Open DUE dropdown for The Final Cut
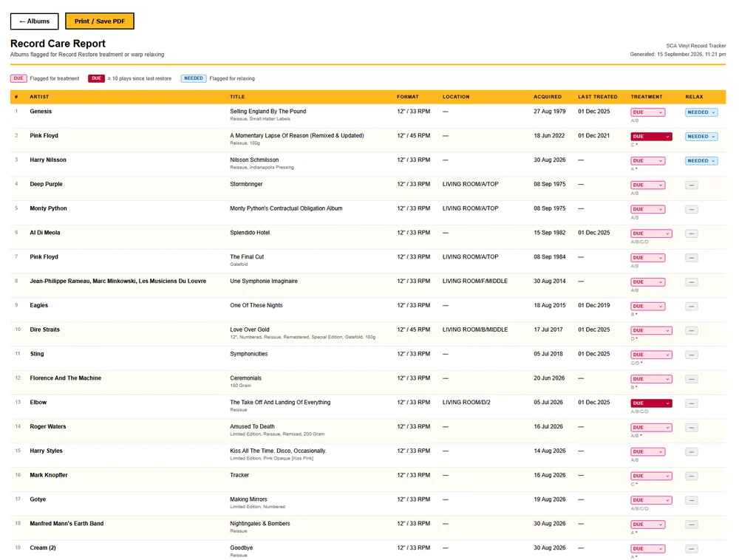The width and height of the screenshot is (739, 560). point(647,258)
